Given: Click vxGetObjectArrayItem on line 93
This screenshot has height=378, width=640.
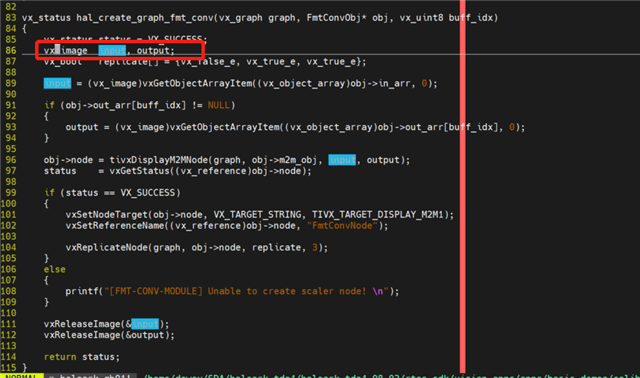Looking at the screenshot, I should pos(224,127).
